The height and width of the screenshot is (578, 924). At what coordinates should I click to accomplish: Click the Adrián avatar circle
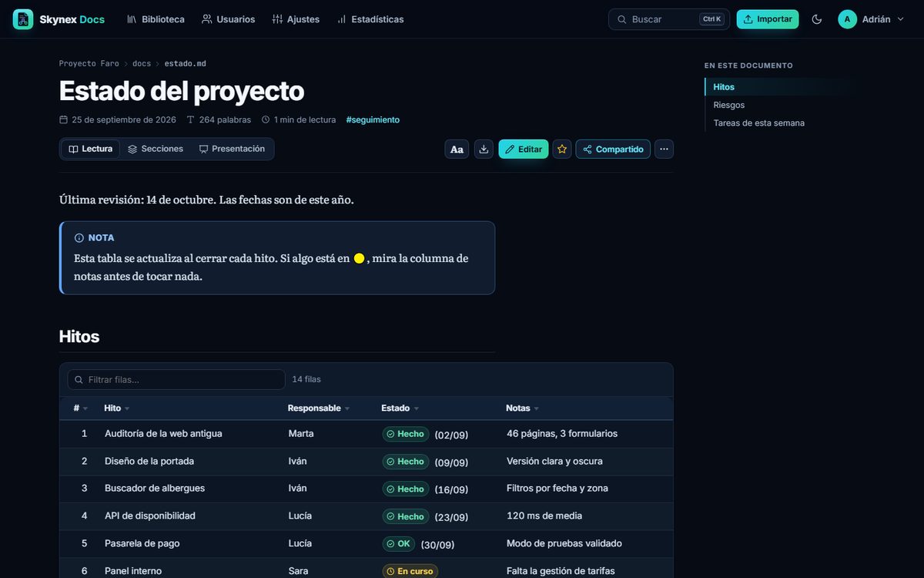click(847, 19)
